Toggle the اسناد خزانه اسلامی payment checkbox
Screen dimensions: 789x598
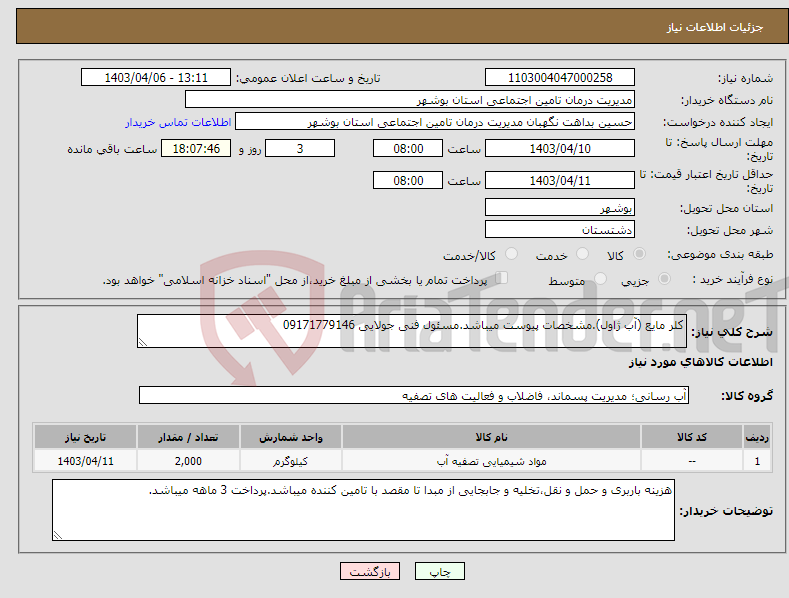tap(501, 277)
